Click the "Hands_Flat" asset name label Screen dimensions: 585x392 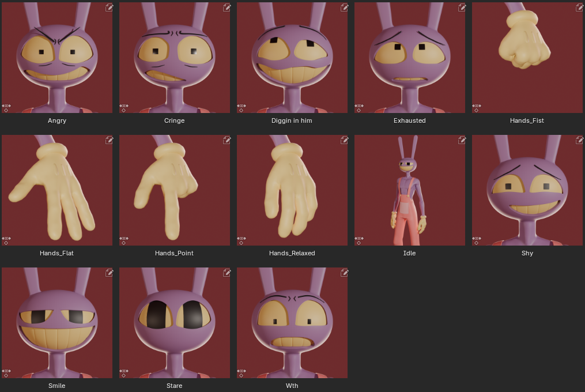coord(56,253)
